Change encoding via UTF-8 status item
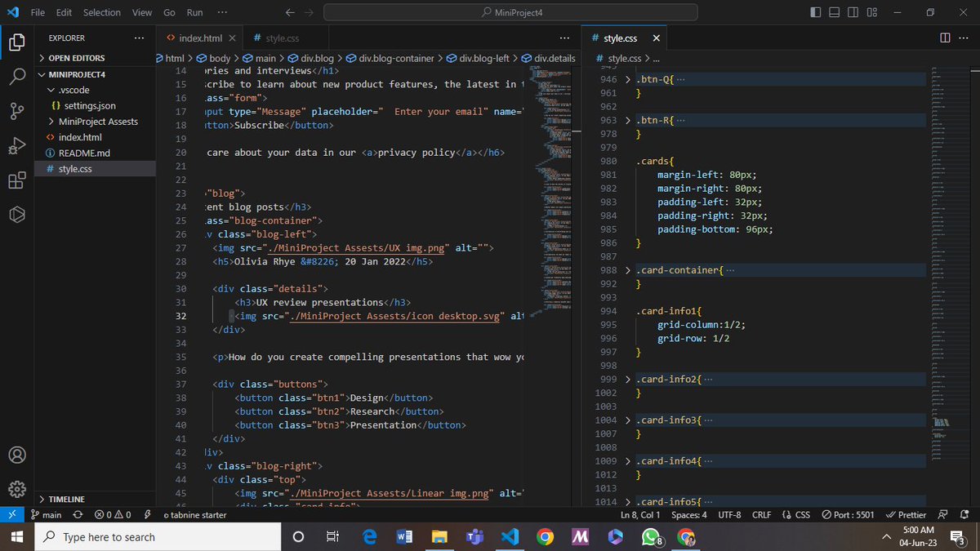This screenshot has width=980, height=551. pos(729,515)
